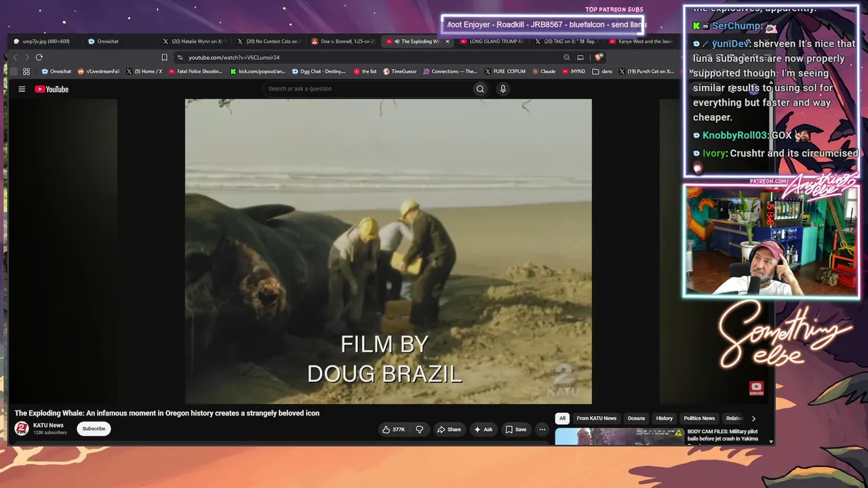Select the From KATU News chip

pyautogui.click(x=597, y=419)
